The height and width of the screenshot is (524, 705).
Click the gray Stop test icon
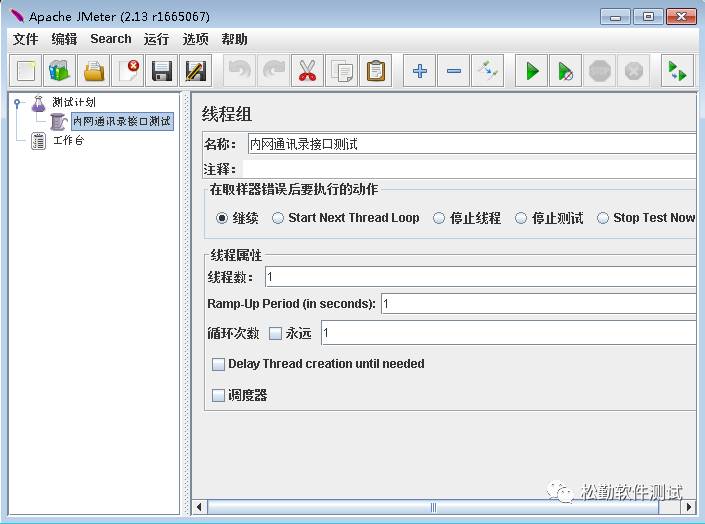point(599,71)
